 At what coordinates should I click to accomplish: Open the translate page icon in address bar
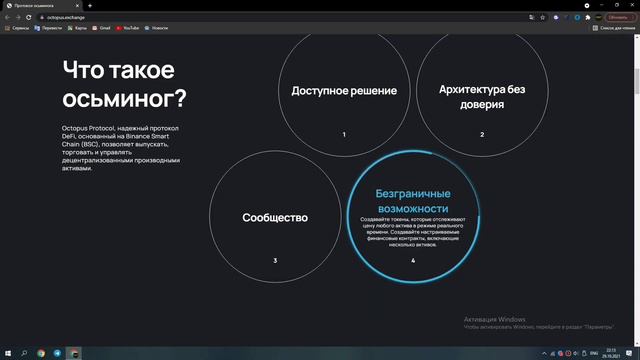(x=531, y=18)
